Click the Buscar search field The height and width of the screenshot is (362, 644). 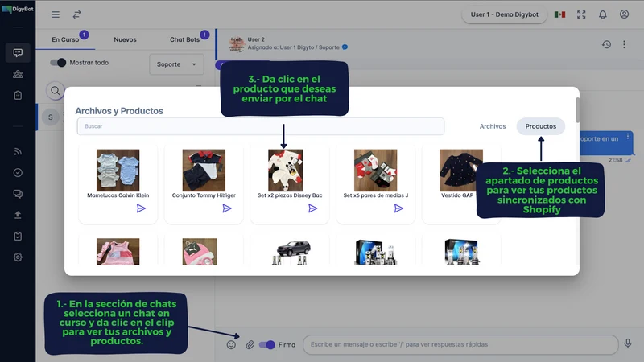tap(260, 126)
